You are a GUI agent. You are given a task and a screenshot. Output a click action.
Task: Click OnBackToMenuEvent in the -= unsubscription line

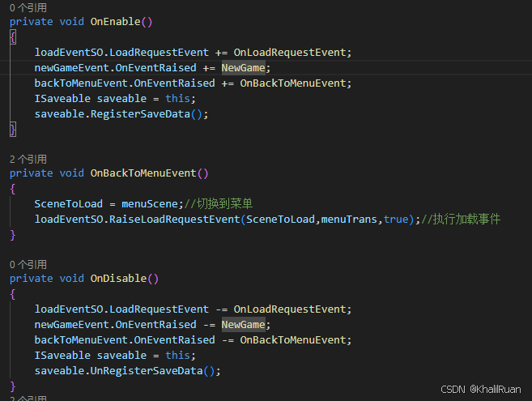pos(293,340)
